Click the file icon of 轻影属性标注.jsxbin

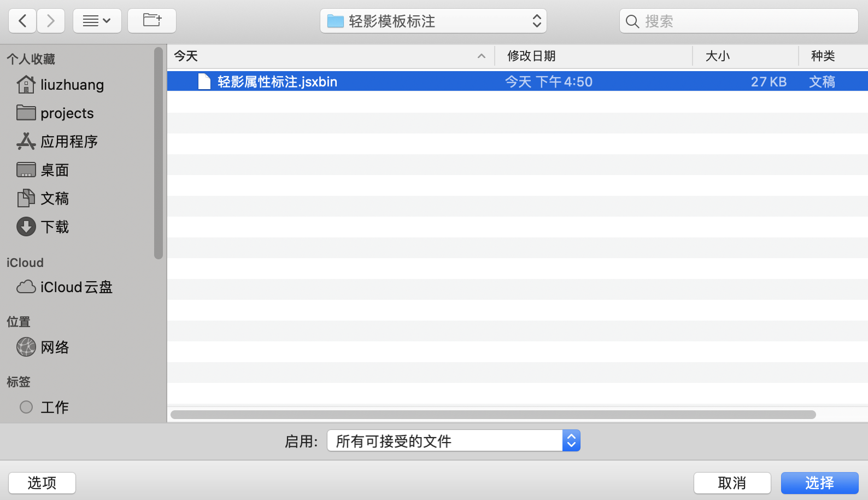tap(204, 82)
